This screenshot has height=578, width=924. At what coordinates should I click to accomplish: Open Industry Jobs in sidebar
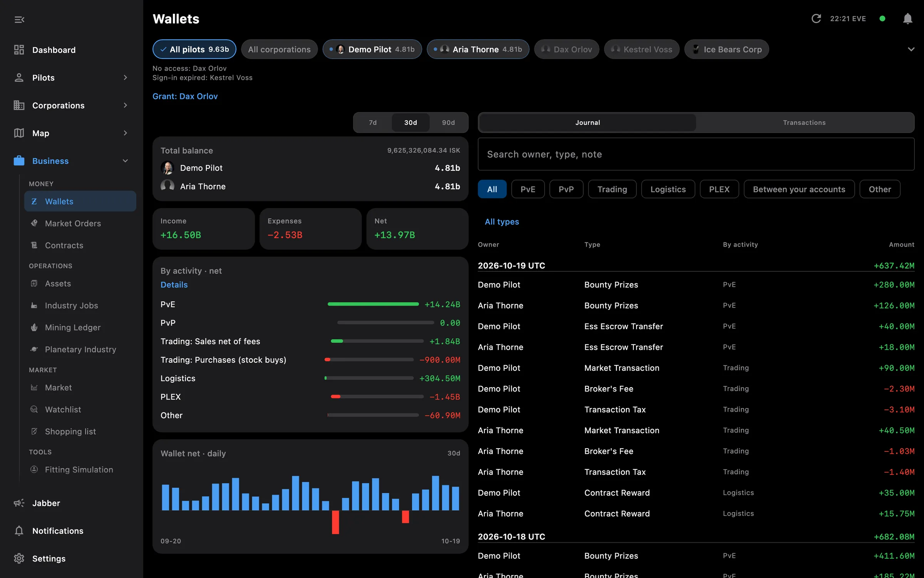[80, 305]
